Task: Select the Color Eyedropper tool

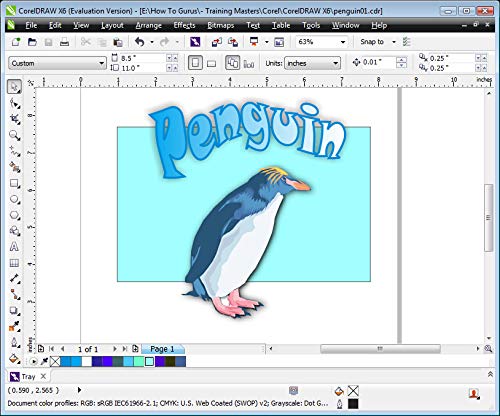Action: 14,326
